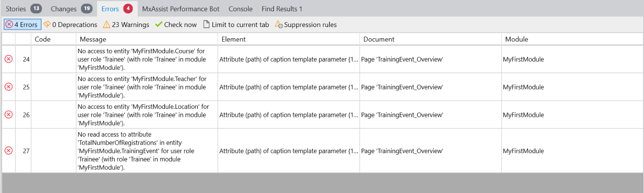Click the red error icon for error 26

click(8, 115)
